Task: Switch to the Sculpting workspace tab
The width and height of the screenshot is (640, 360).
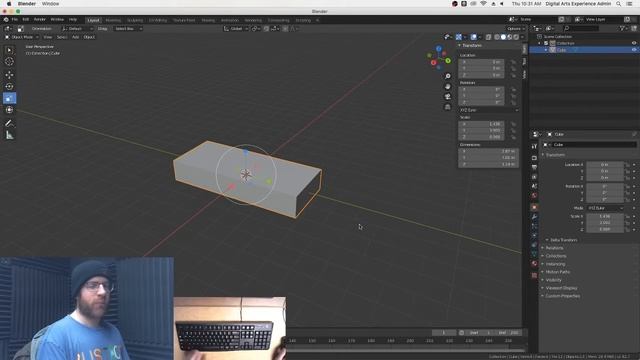Action: [135, 20]
